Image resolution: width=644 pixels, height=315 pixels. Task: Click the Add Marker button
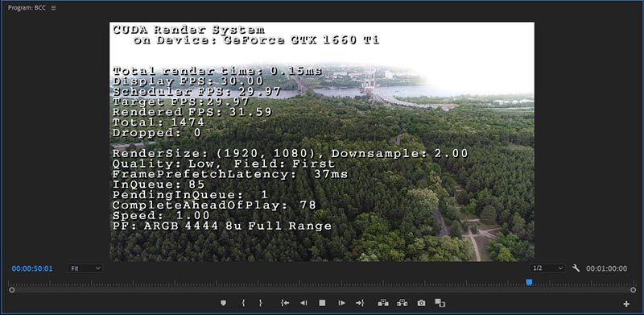point(223,303)
